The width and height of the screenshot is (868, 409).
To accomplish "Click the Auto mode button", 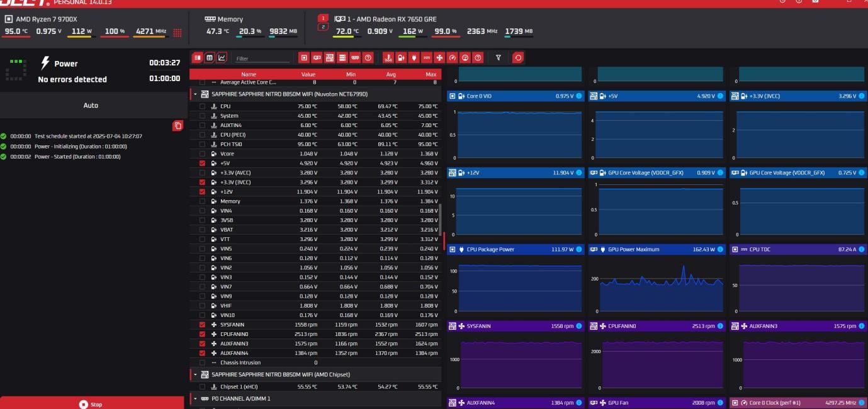I will [91, 105].
